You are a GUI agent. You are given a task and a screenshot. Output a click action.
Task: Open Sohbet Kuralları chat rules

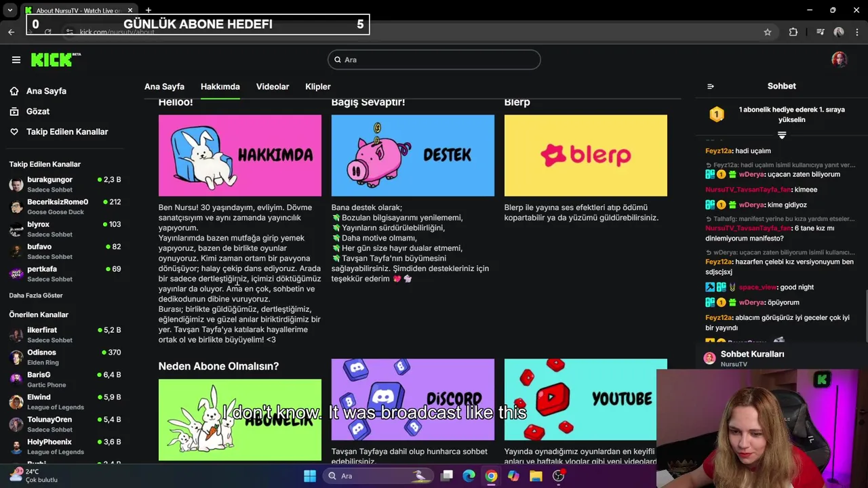752,354
